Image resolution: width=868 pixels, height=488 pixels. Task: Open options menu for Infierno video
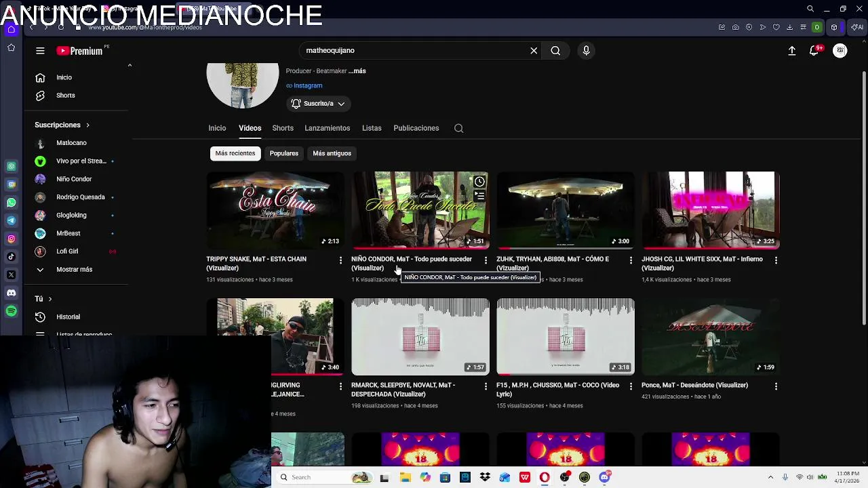pos(776,260)
